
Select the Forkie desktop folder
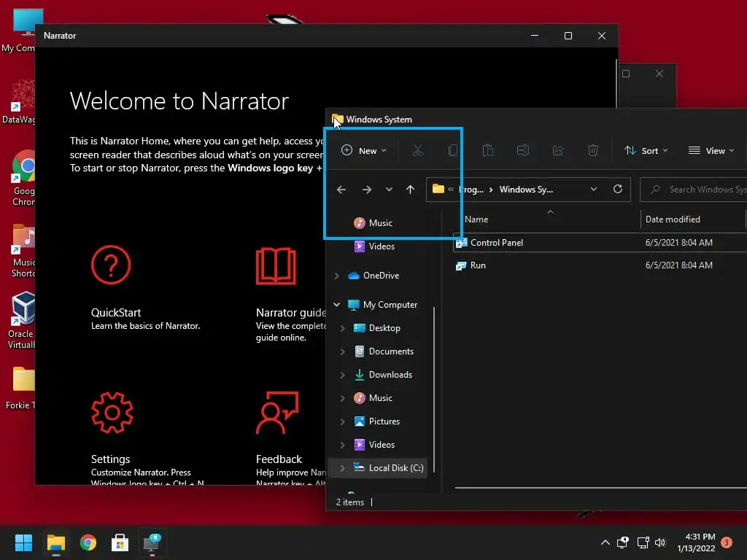click(19, 388)
